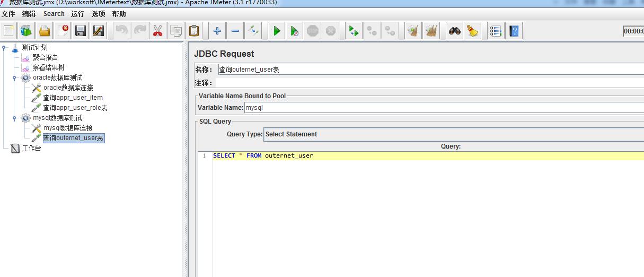
Task: Select 察看结果树 listener in tree
Action: click(x=48, y=67)
